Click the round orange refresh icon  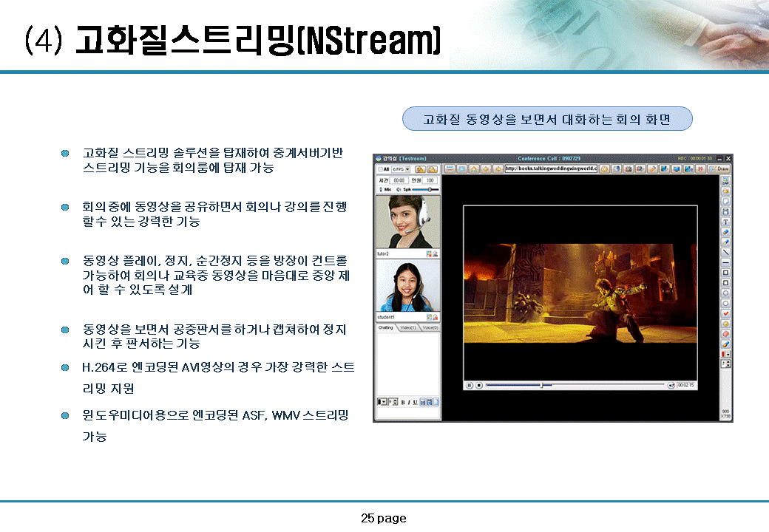[x=605, y=169]
